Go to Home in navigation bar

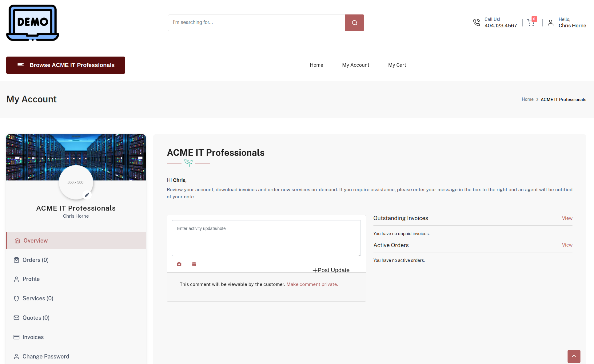pos(316,65)
